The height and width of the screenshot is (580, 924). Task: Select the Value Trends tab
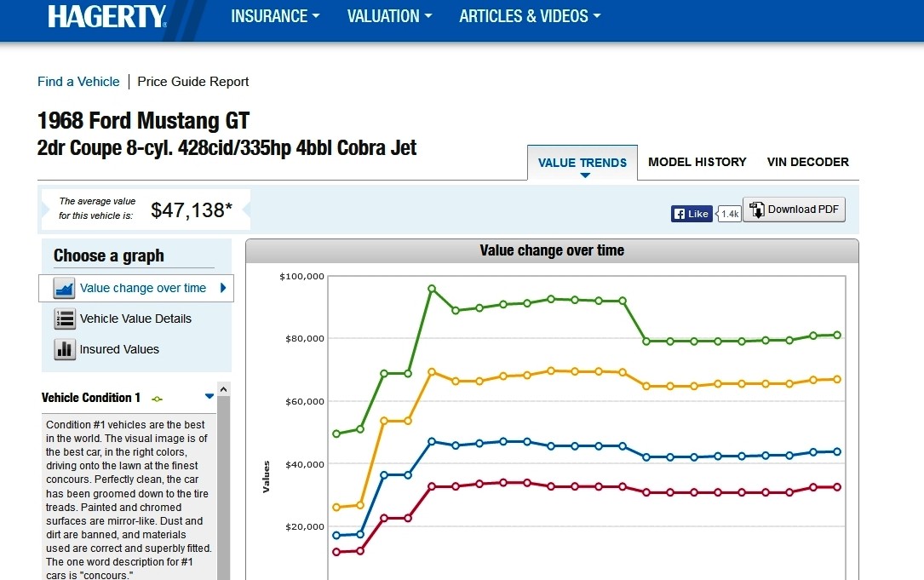point(583,163)
